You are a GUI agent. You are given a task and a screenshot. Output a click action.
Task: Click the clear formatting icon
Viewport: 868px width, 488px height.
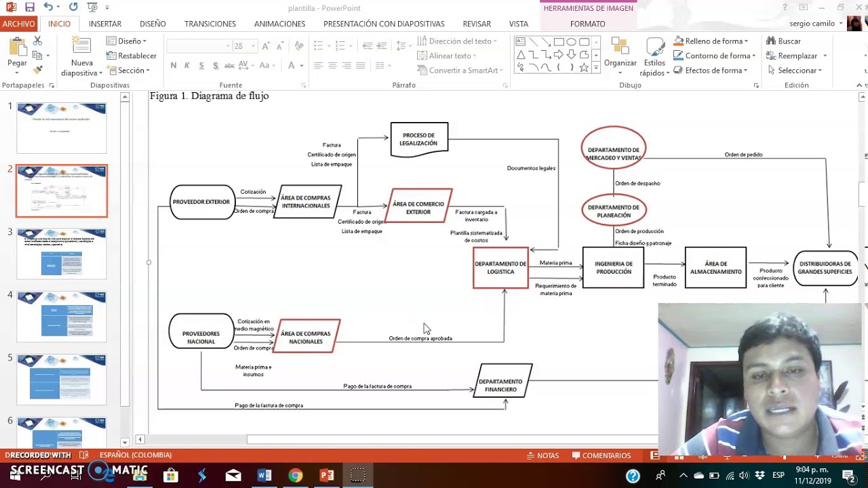(299, 46)
